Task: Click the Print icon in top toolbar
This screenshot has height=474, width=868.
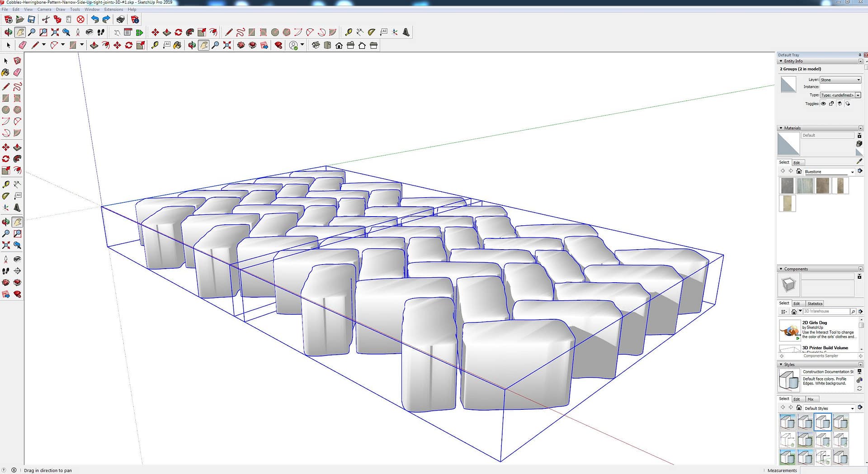Action: [120, 19]
